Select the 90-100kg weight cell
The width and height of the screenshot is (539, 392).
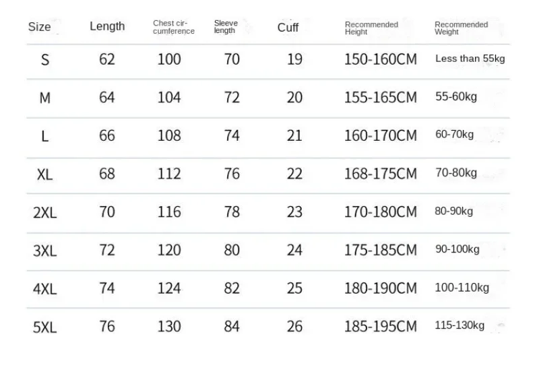(x=457, y=249)
